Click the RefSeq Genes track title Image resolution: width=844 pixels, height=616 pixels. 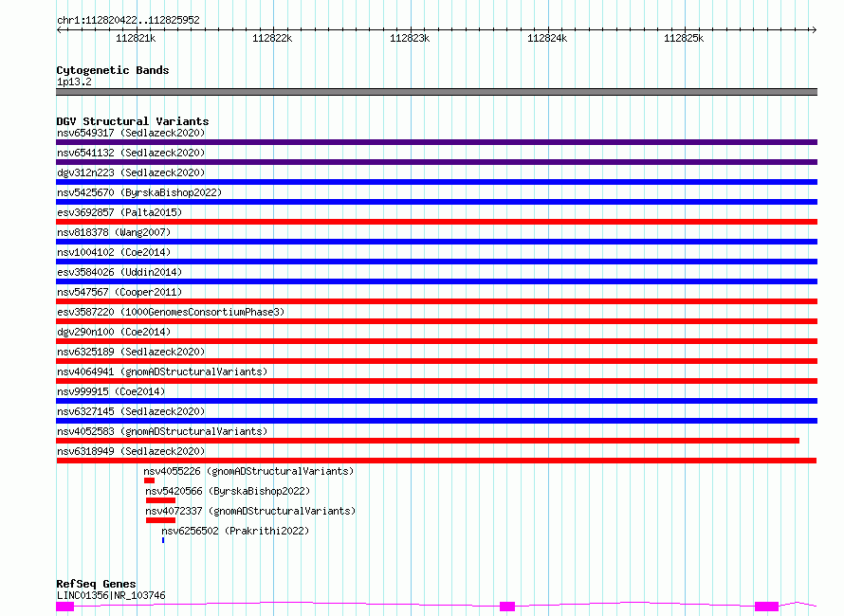[96, 585]
